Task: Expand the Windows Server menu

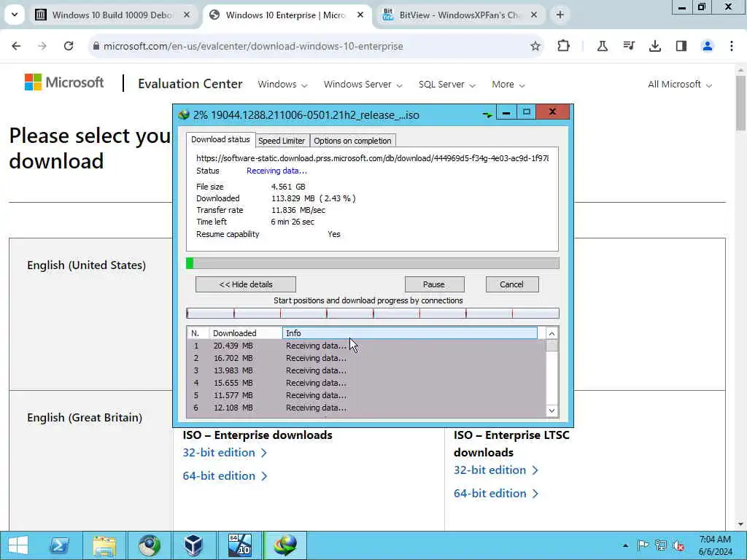Action: [x=363, y=85]
